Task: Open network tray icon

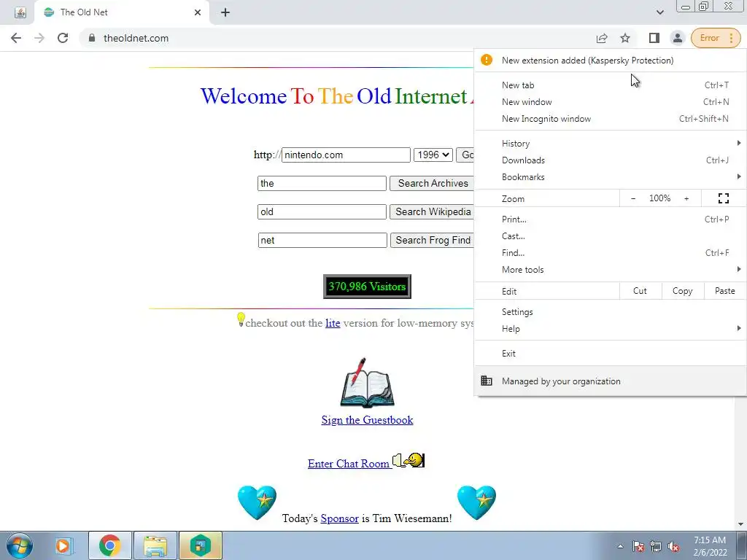Action: coord(656,546)
